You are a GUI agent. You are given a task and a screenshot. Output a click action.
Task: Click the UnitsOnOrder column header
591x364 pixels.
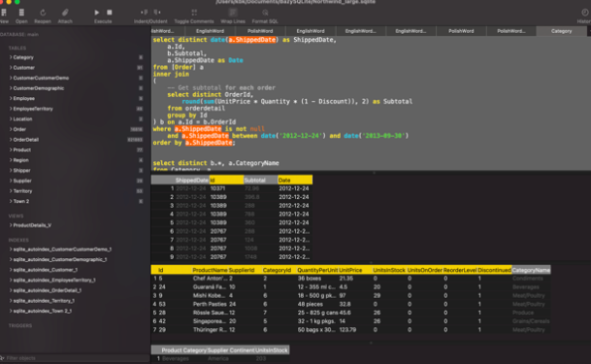pos(425,270)
